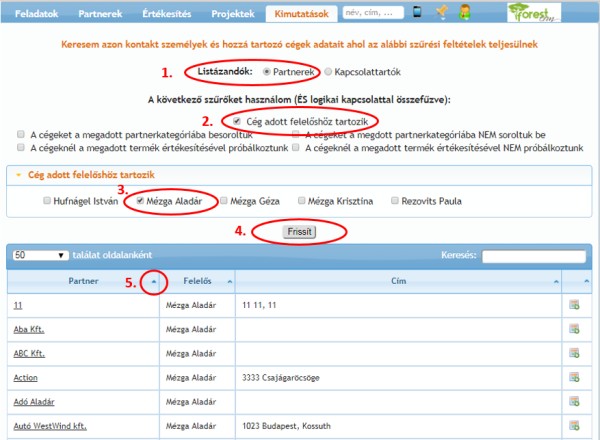This screenshot has width=600, height=440.
Task: Sort by the Partner column arrow
Action: coord(153,281)
